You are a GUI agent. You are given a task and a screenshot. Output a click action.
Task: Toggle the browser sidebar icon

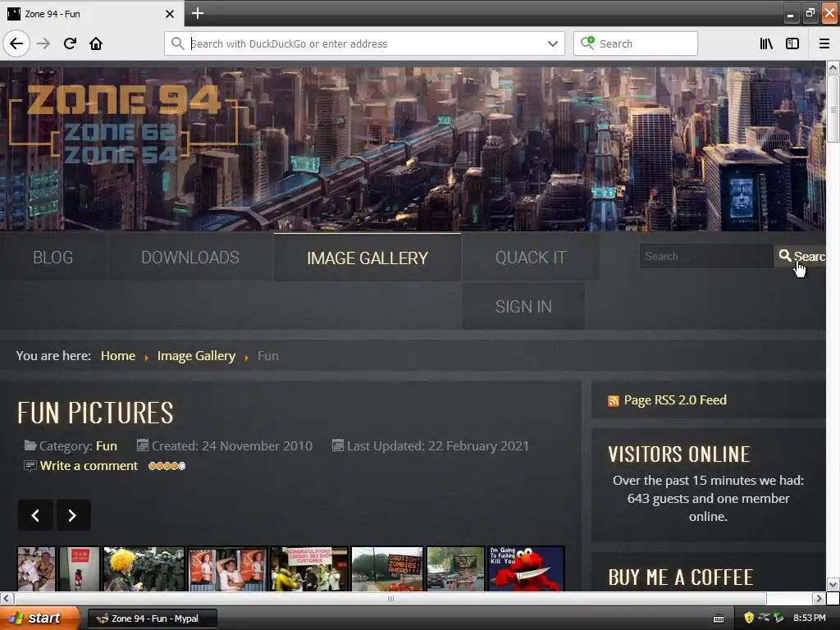(792, 43)
